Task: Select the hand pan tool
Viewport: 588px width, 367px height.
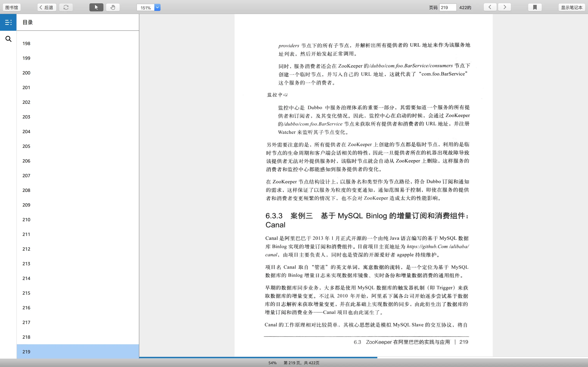Action: point(113,7)
